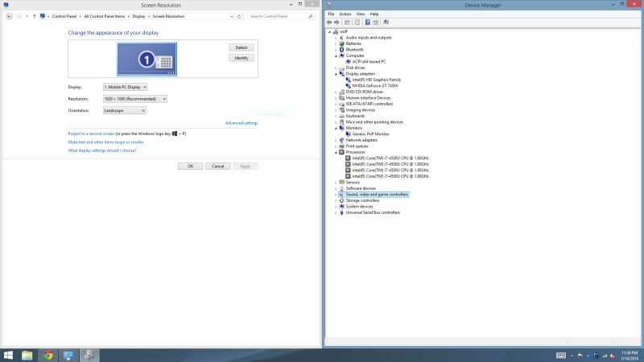Click the Batteries category icon
The image size is (644, 362).
[x=341, y=43]
